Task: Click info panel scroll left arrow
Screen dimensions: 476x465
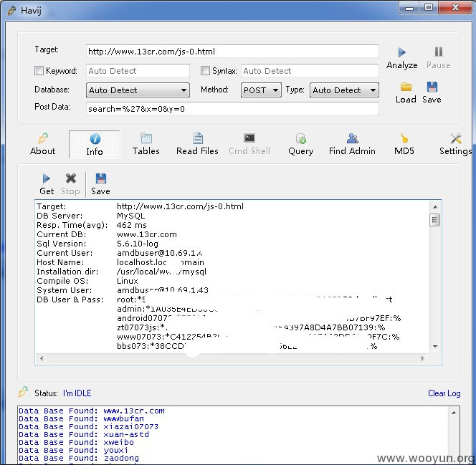Action: point(42,358)
